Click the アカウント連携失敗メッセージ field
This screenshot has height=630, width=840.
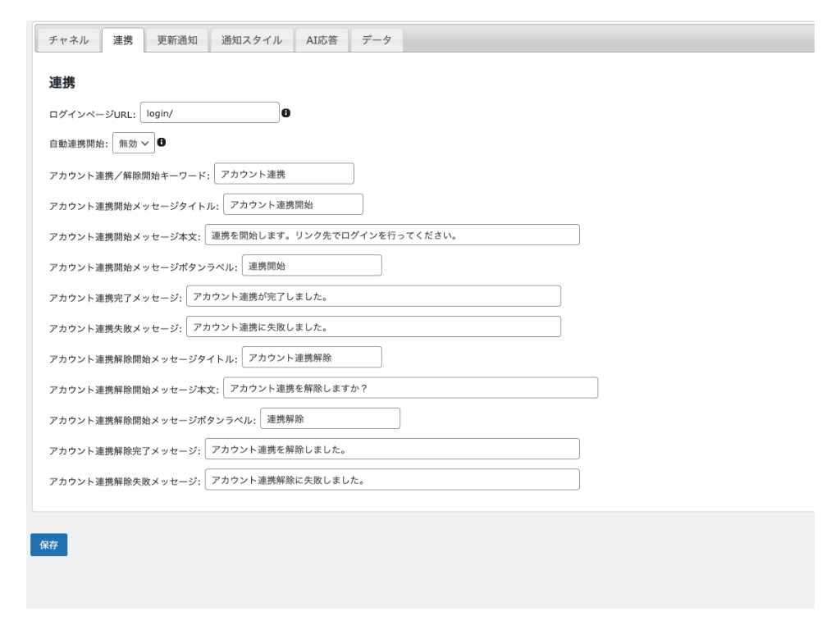[x=373, y=326]
